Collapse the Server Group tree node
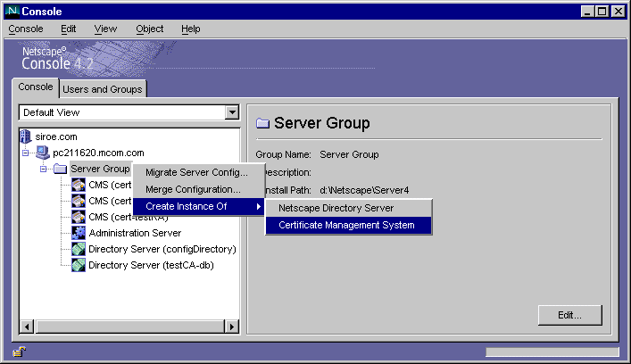The height and width of the screenshot is (364, 631). point(43,169)
